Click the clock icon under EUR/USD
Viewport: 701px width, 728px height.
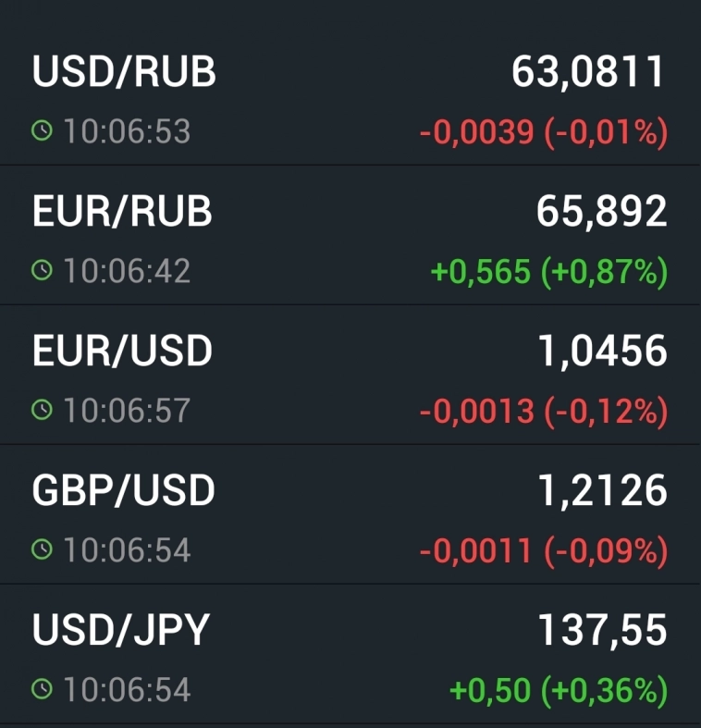click(42, 410)
